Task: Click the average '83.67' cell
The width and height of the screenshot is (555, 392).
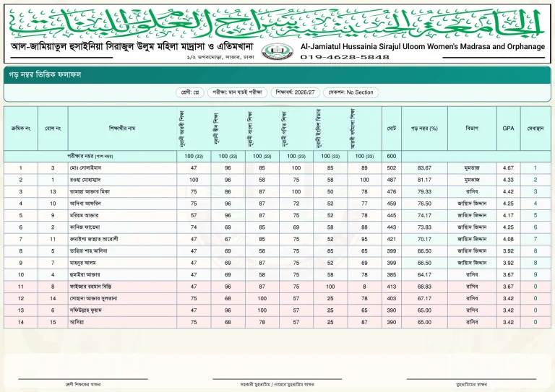Action: pyautogui.click(x=424, y=168)
